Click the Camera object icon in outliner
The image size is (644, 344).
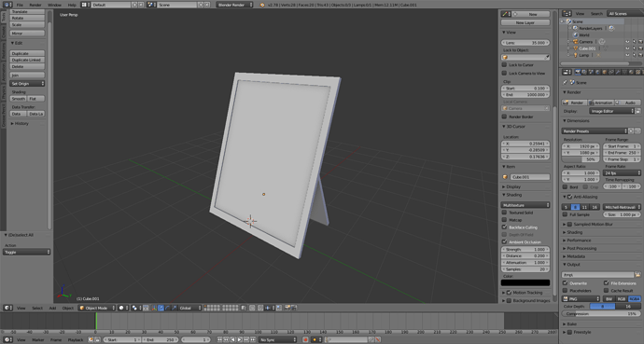coord(576,42)
